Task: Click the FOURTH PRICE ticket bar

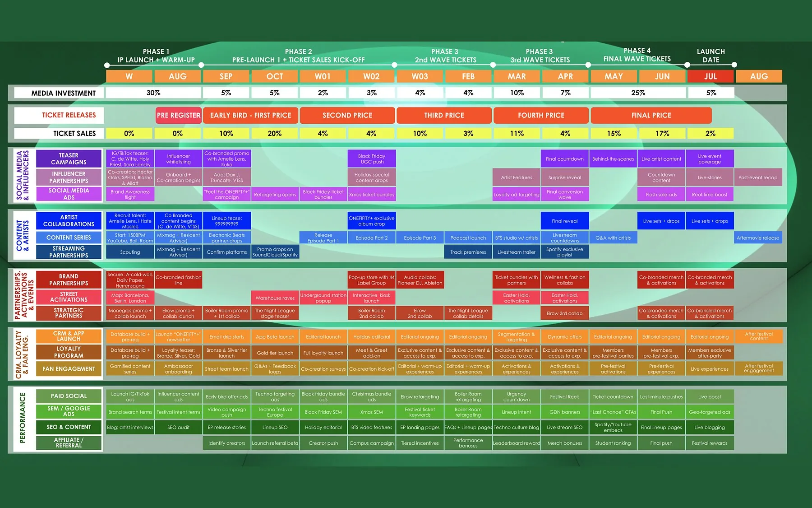Action: (541, 115)
